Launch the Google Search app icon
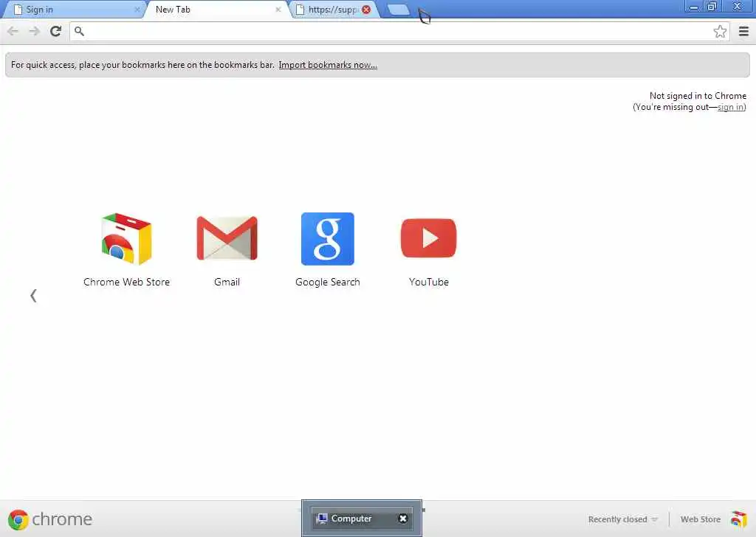Viewport: 756px width, 537px height. coord(327,238)
